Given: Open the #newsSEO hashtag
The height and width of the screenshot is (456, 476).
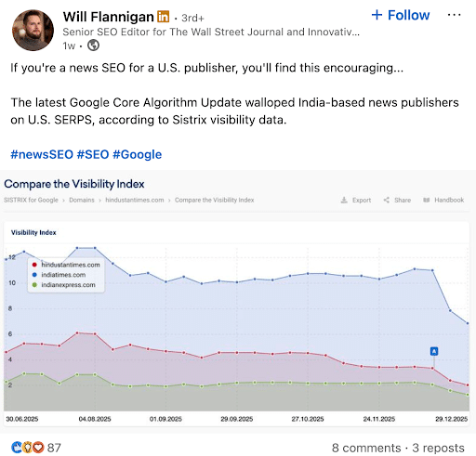Looking at the screenshot, I should click(x=42, y=154).
